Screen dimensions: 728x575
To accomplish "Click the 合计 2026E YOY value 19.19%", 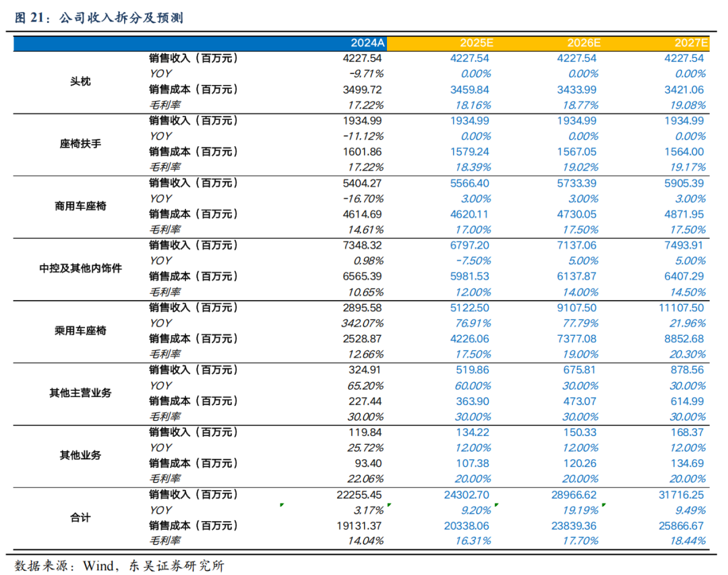I will point(580,510).
